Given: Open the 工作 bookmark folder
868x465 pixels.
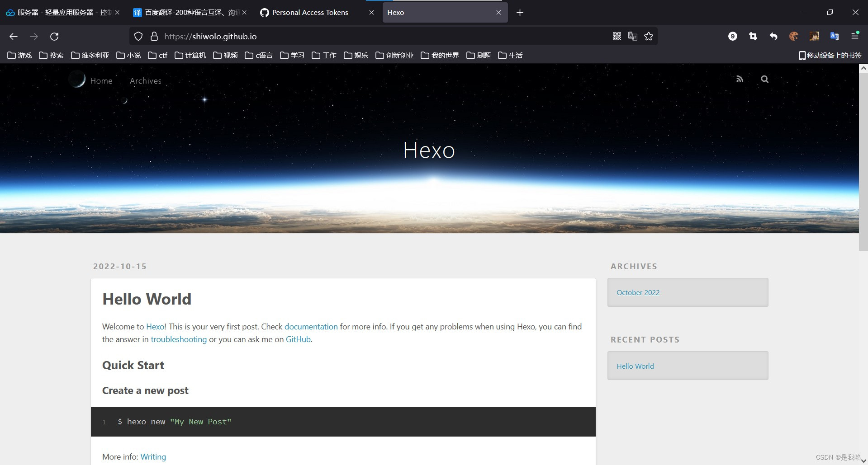Looking at the screenshot, I should [324, 56].
